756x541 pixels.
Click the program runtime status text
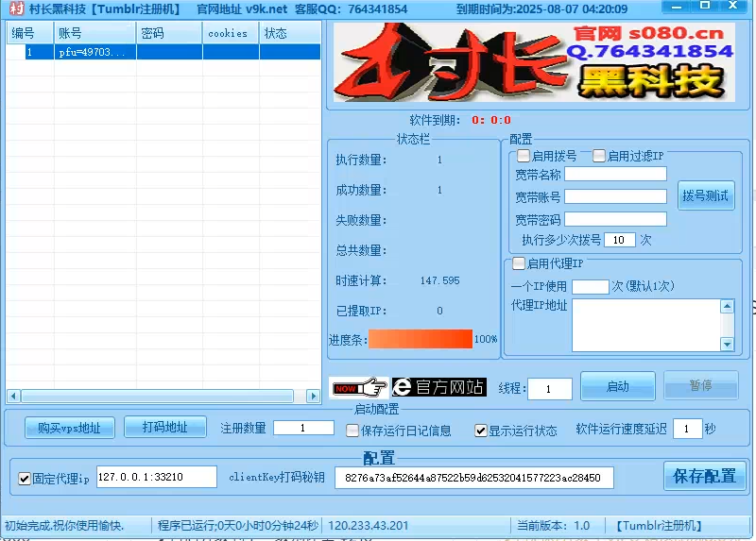[238, 525]
